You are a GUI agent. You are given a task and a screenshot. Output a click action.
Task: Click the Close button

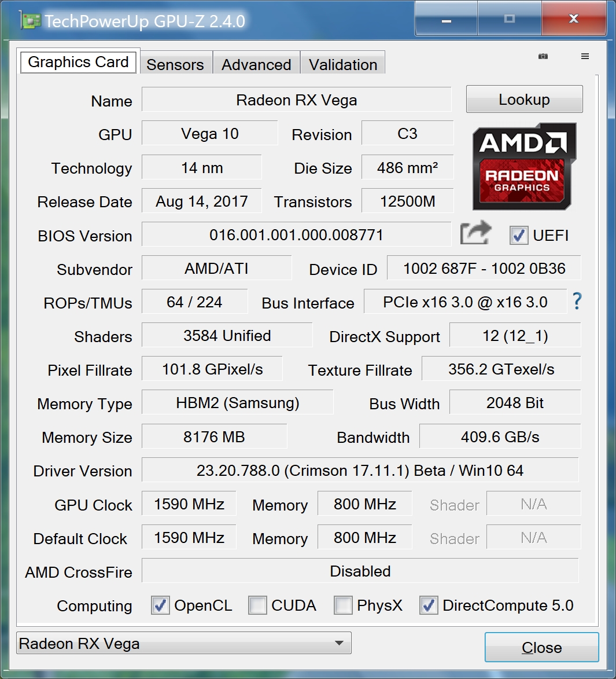[x=541, y=647]
